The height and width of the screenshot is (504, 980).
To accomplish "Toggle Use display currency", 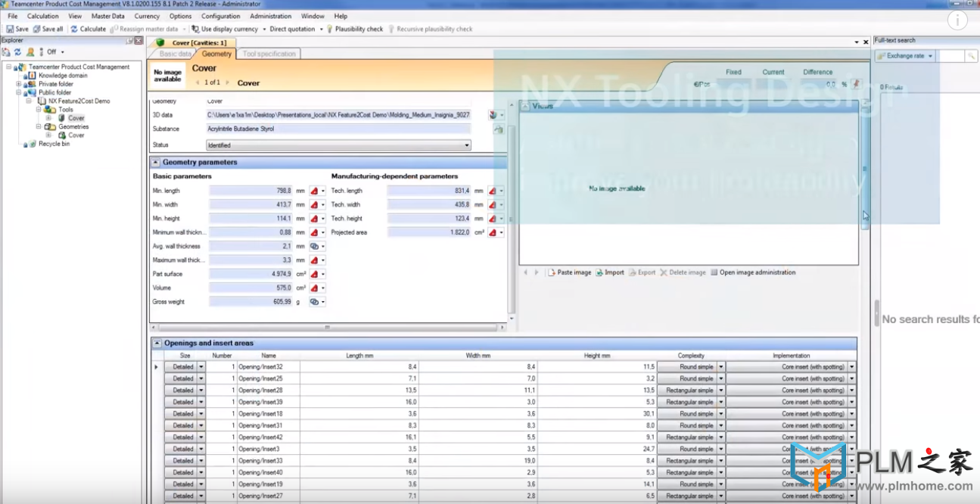I will click(x=225, y=29).
